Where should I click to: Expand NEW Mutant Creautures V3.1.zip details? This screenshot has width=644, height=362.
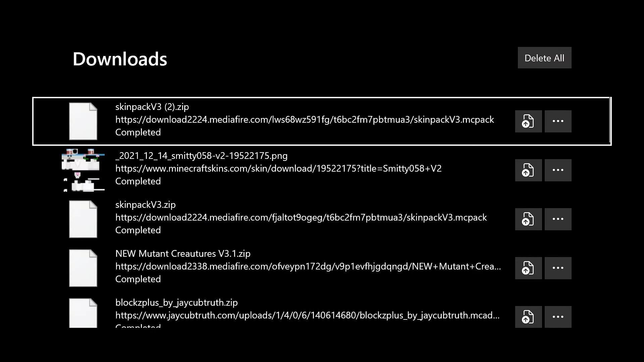pyautogui.click(x=558, y=267)
